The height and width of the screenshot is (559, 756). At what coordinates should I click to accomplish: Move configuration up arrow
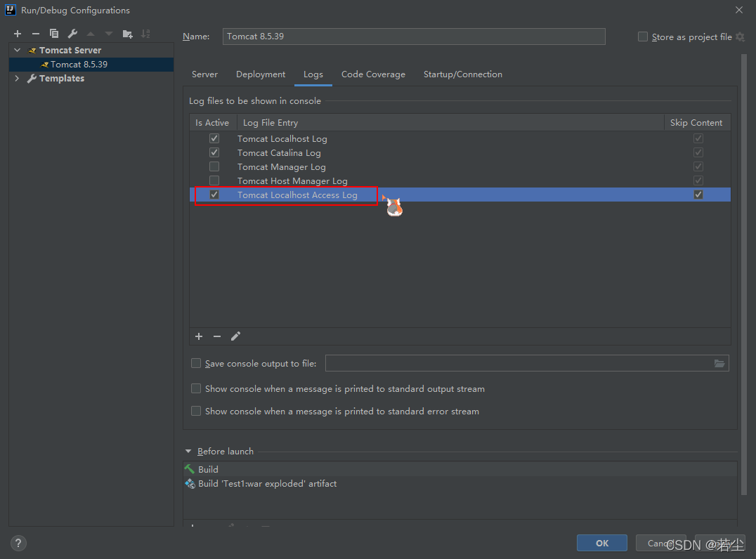[91, 34]
